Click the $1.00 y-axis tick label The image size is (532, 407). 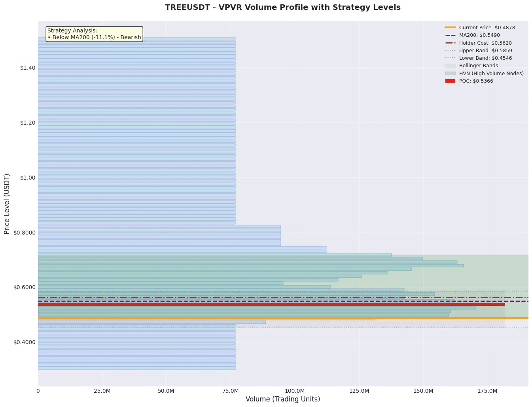coord(28,178)
